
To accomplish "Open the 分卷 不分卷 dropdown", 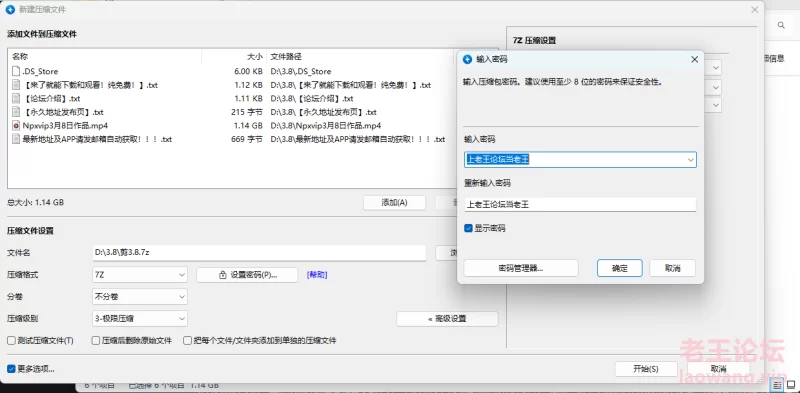I will click(140, 297).
